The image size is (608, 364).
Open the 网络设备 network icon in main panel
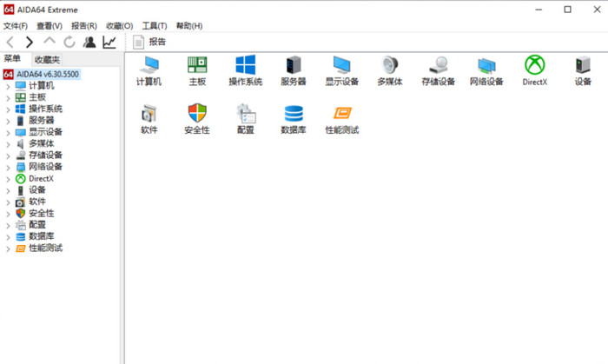(486, 70)
